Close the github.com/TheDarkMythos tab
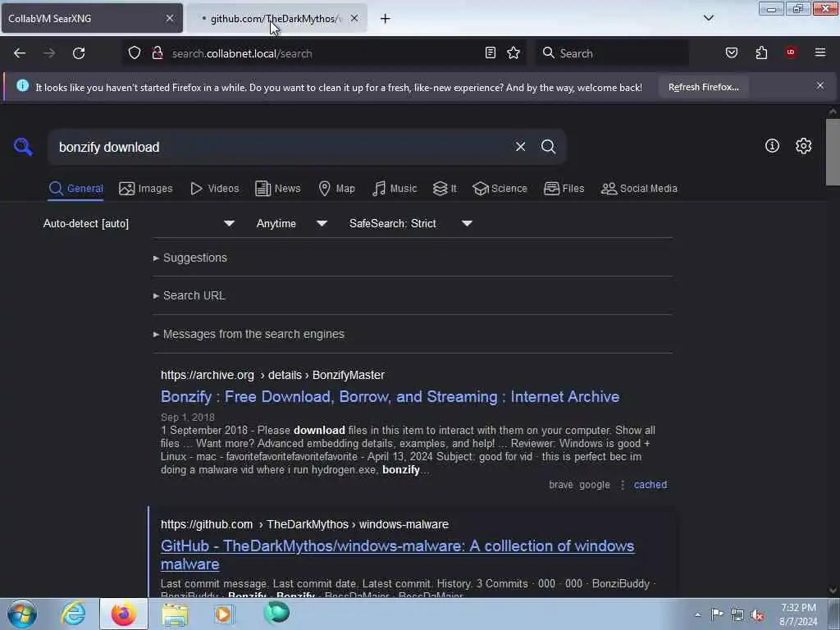Screen dimensions: 840x630 coord(354,18)
